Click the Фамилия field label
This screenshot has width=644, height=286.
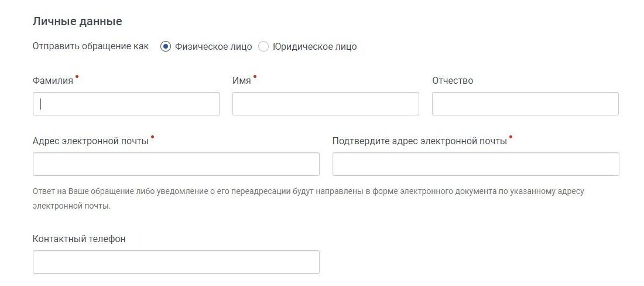(x=53, y=80)
